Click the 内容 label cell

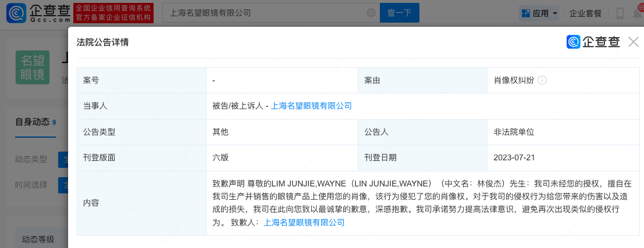pos(142,203)
